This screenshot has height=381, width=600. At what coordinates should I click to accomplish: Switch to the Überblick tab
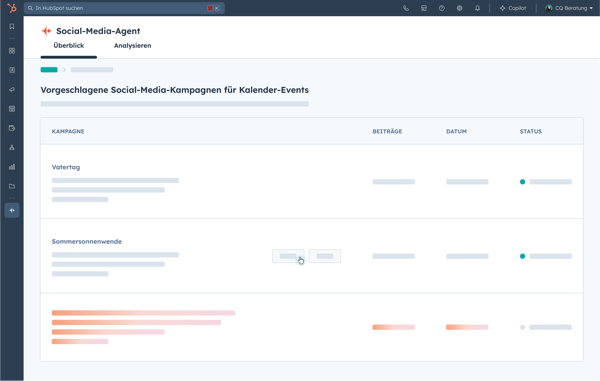point(69,46)
